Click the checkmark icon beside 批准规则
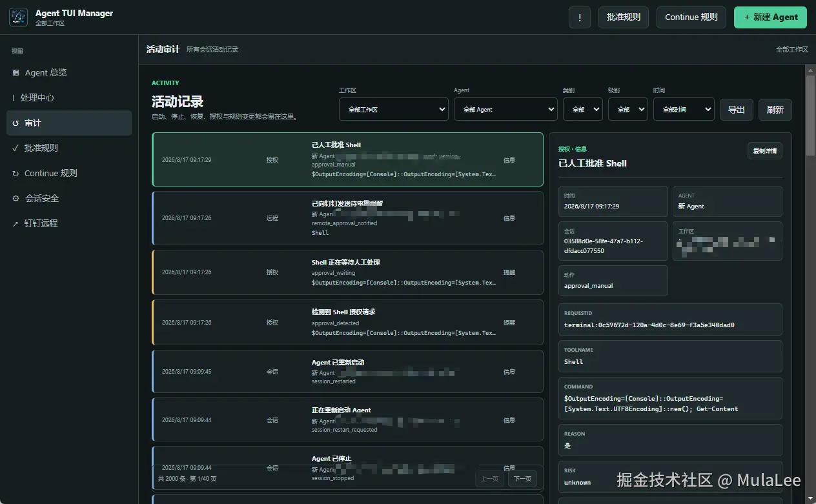Image resolution: width=816 pixels, height=504 pixels. [x=15, y=148]
